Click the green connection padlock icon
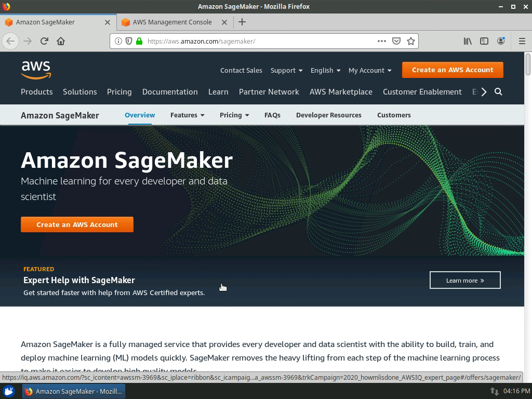 (139, 42)
